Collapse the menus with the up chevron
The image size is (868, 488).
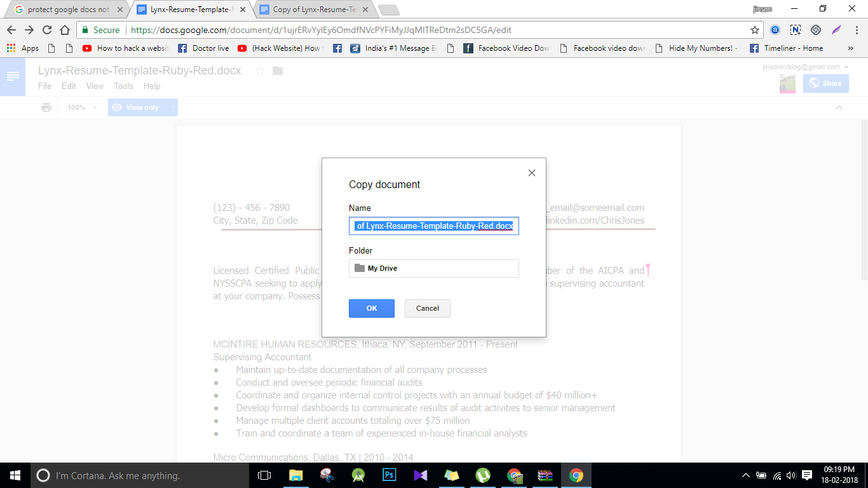click(x=839, y=107)
